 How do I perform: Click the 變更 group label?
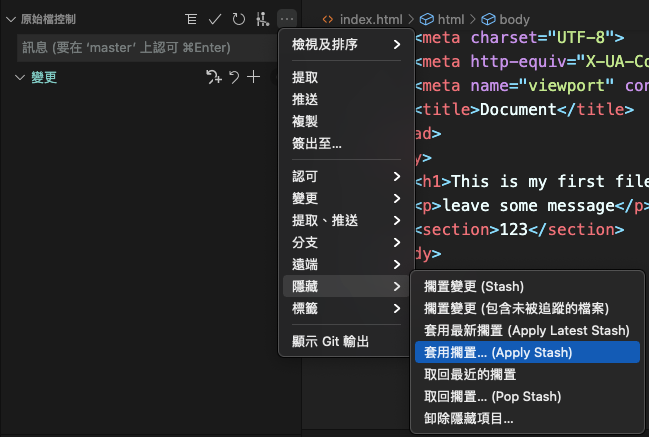pos(44,77)
